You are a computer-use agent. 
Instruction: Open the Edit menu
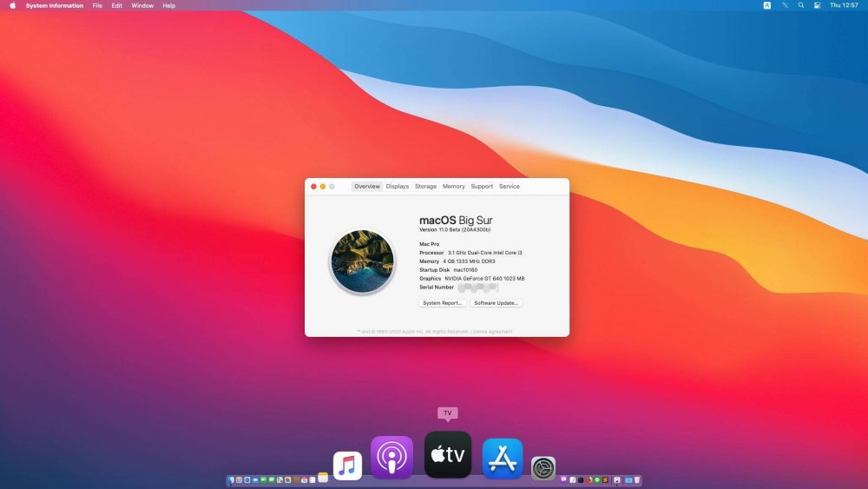[117, 5]
